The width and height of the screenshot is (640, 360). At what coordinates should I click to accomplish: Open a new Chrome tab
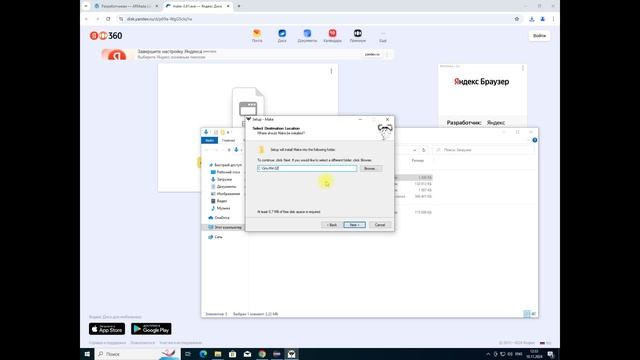[x=239, y=6]
